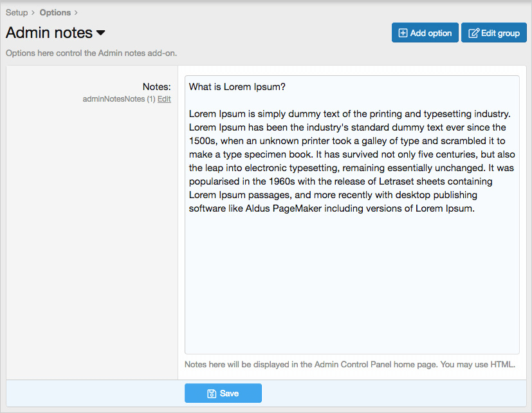Screen dimensions: 532x413
Task: Click the pencil icon on Edit group
Action: pyautogui.click(x=473, y=33)
